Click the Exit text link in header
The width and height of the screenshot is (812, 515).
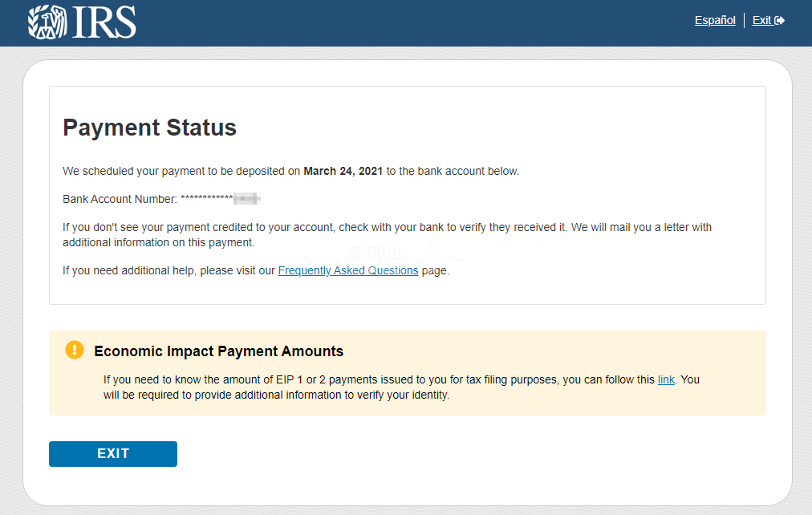click(x=761, y=21)
